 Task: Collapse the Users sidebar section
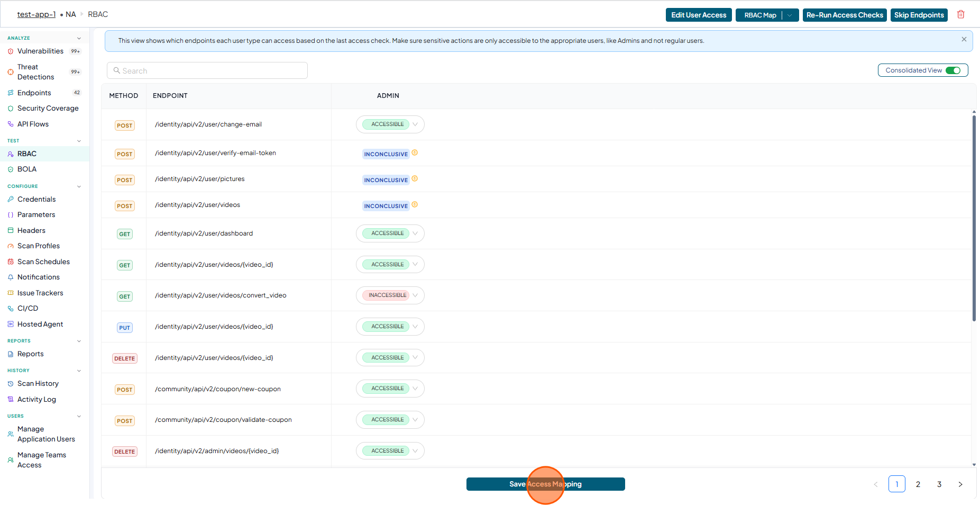[79, 416]
